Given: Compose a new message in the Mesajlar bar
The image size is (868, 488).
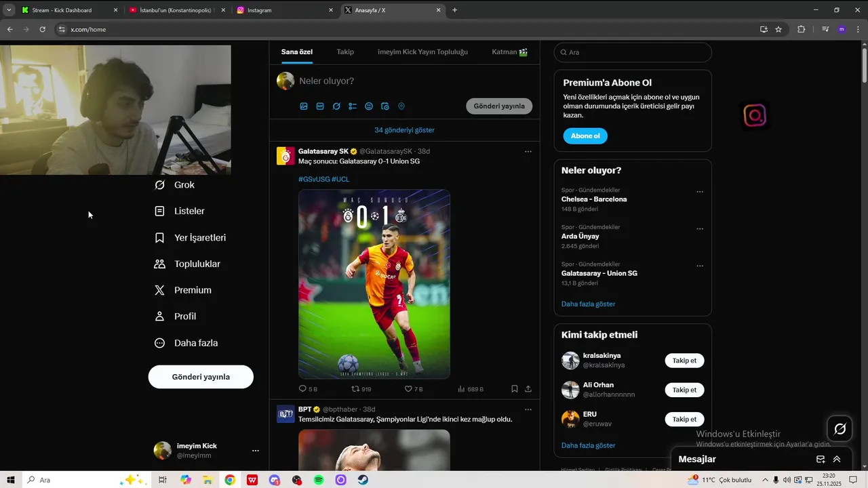Looking at the screenshot, I should pyautogui.click(x=821, y=460).
